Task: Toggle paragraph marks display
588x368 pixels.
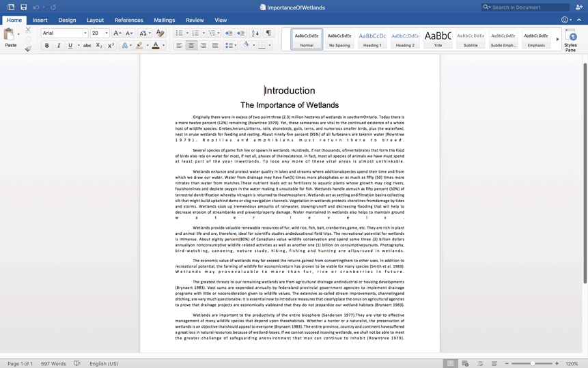Action: 268,33
